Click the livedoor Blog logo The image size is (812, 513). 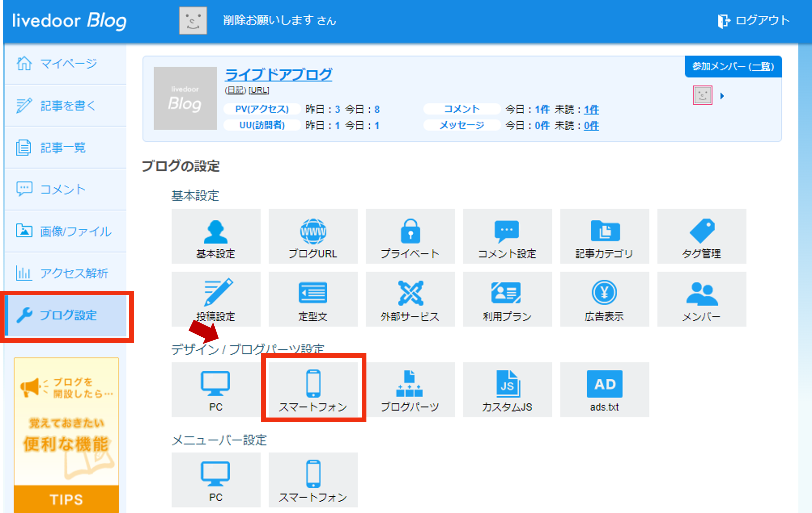[69, 21]
